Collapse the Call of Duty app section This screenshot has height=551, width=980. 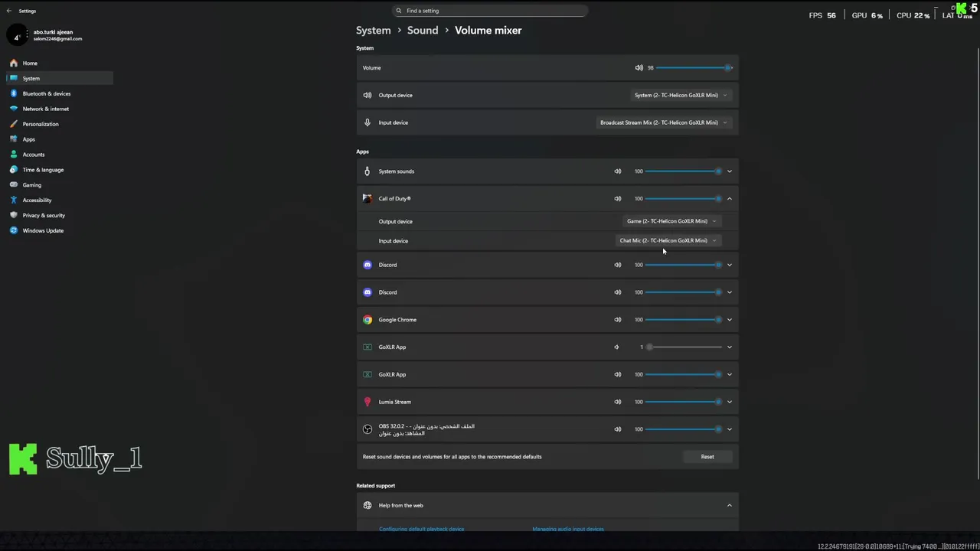[x=729, y=199]
